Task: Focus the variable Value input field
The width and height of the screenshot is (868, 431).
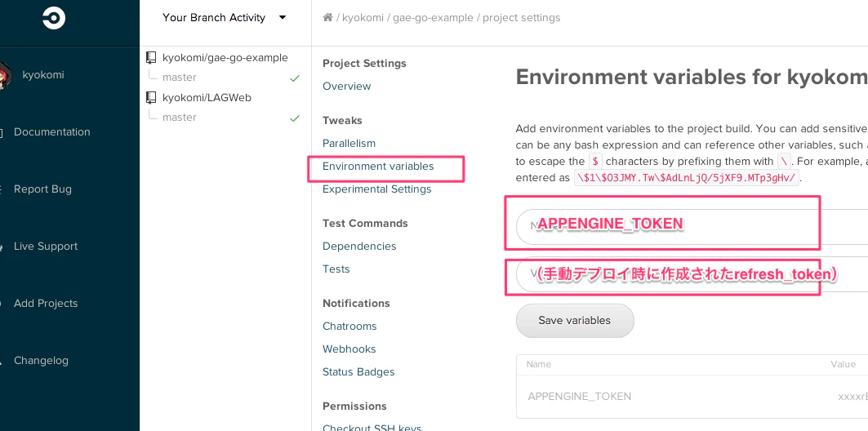Action: (x=692, y=274)
